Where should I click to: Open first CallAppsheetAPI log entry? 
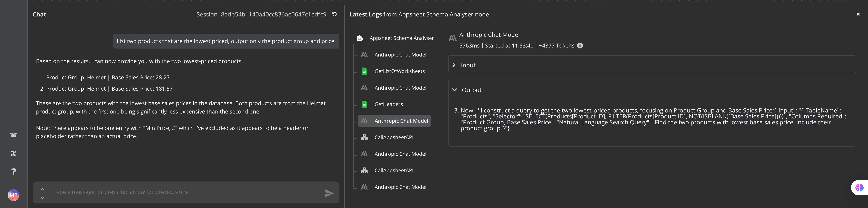coord(393,137)
